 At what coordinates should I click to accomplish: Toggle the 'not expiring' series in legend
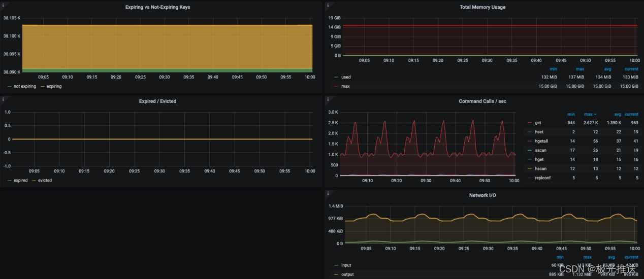(25, 86)
